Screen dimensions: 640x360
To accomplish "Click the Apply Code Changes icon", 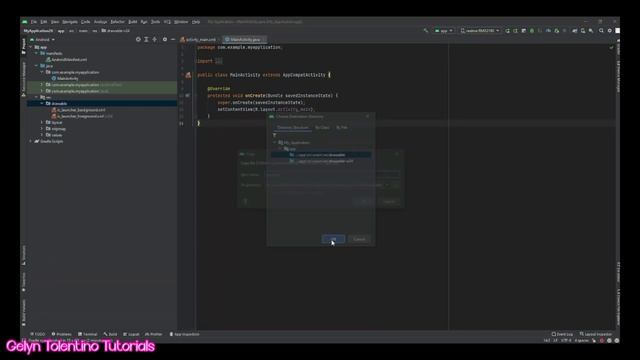I will pyautogui.click(x=524, y=31).
